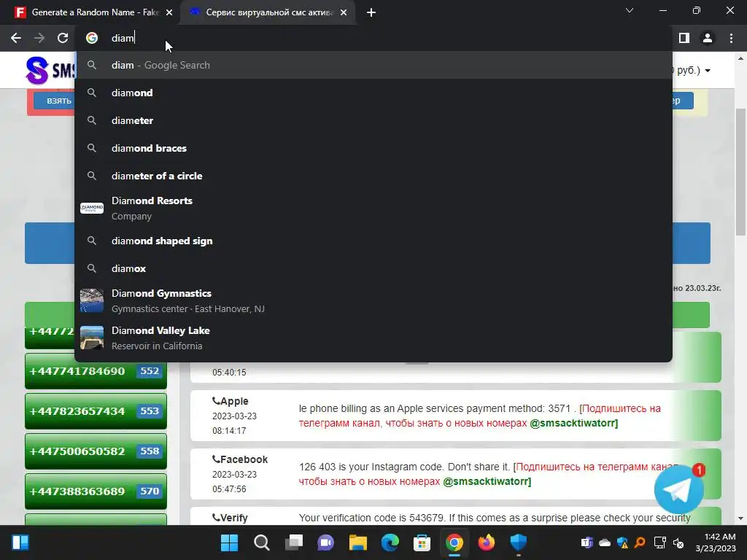This screenshot has width=747, height=560.
Task: Select phone number +447823657434
Action: (96, 411)
